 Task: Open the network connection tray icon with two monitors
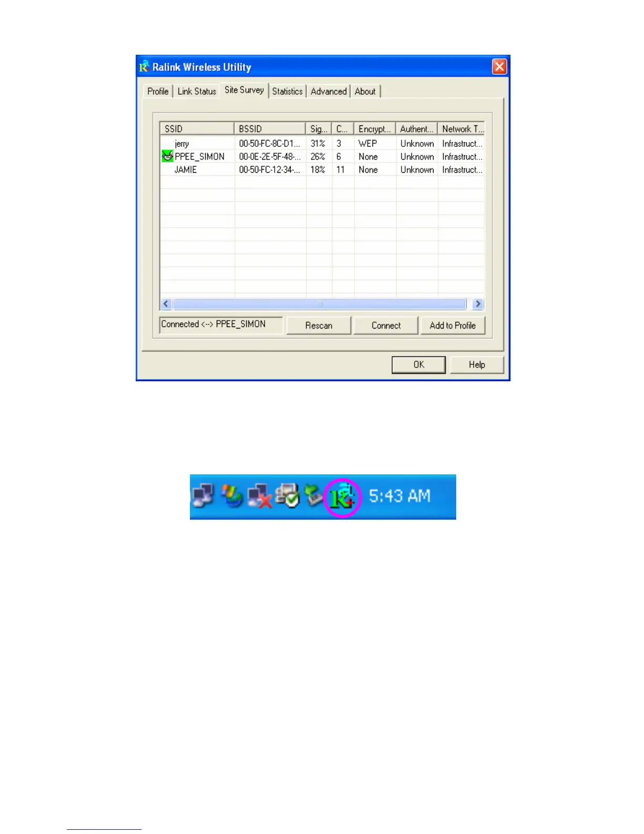pos(204,496)
